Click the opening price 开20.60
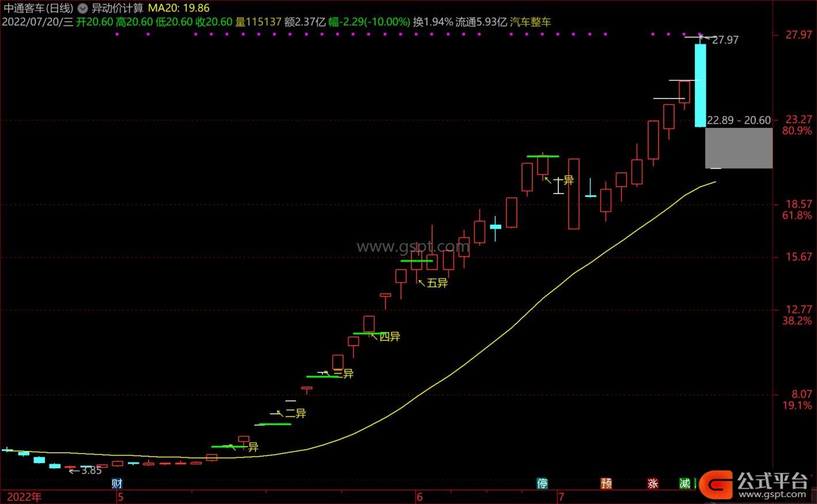Viewport: 817px width, 504px height. (x=94, y=22)
